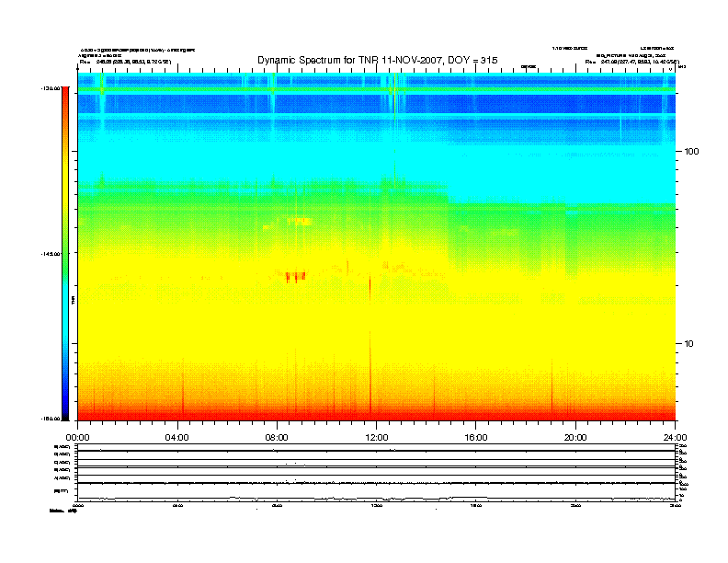This screenshot has width=728, height=563.
Task: Click the '08:00' time axis label
Action: pos(277,438)
